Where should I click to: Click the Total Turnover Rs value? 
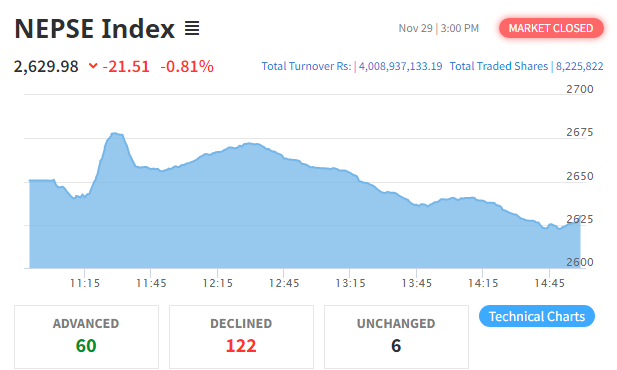tap(401, 66)
